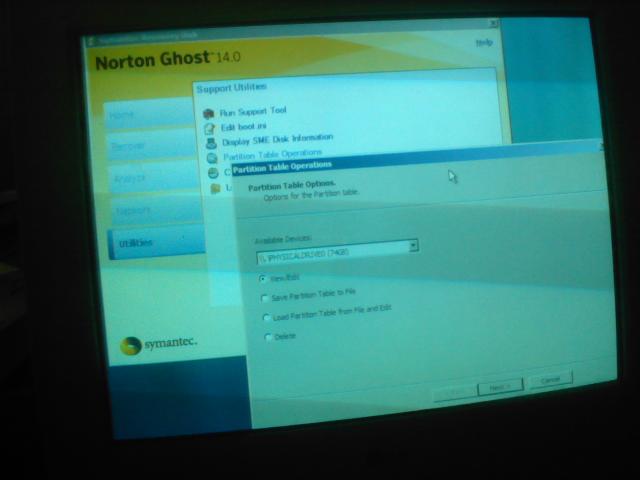Click the Run Support Tool toolbox icon
The width and height of the screenshot is (640, 480).
209,113
